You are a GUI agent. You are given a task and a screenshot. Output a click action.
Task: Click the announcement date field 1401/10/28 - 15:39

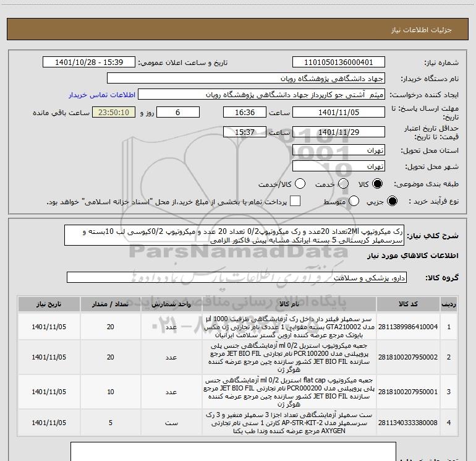[x=89, y=62]
